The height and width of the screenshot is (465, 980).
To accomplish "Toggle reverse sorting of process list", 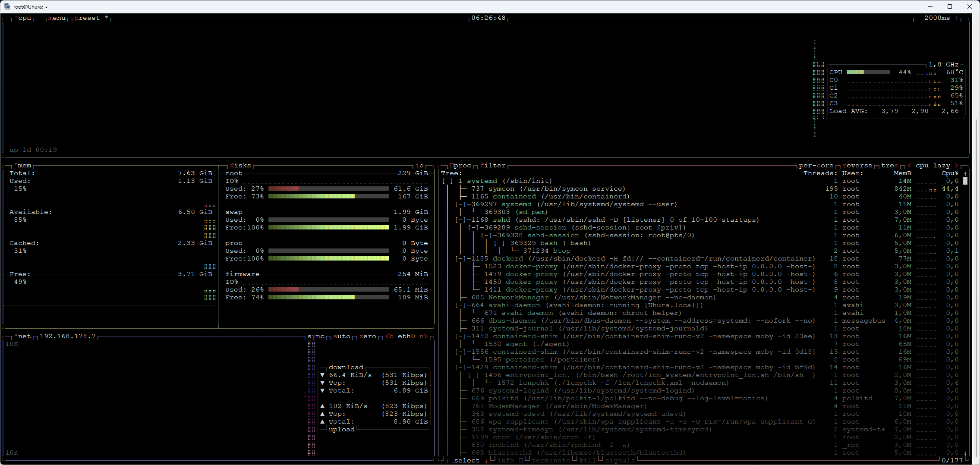I will pyautogui.click(x=857, y=166).
